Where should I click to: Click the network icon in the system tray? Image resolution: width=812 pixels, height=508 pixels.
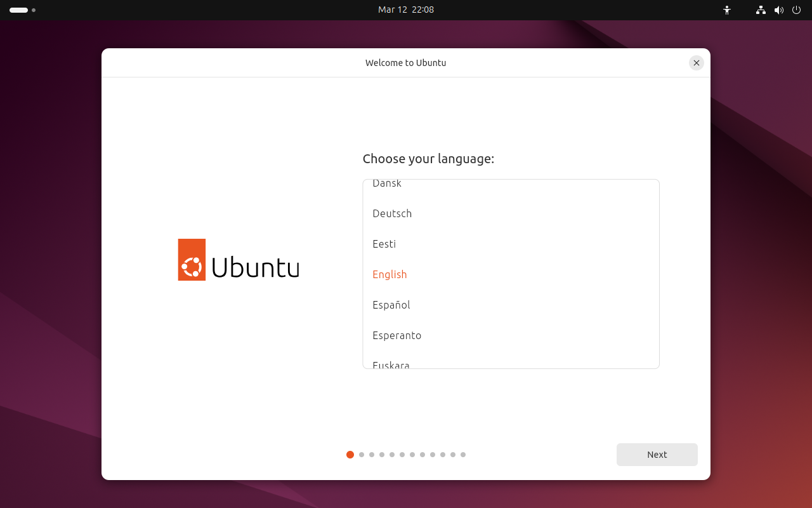click(x=760, y=10)
